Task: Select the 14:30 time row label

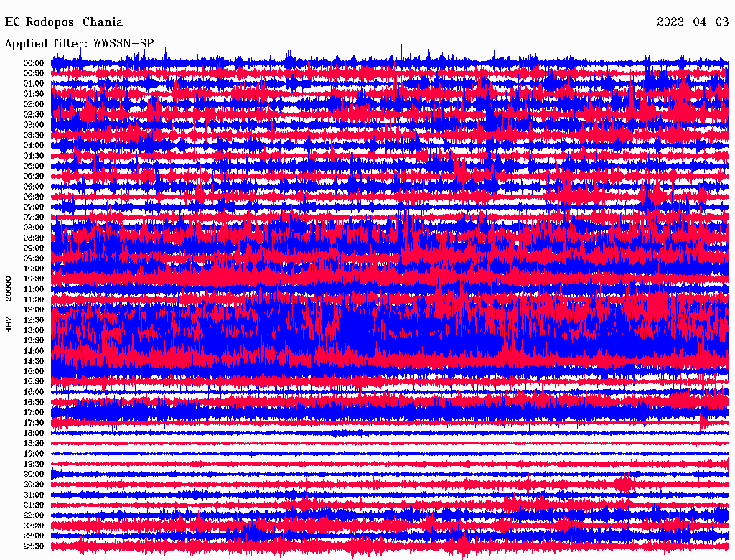Action: coord(34,361)
